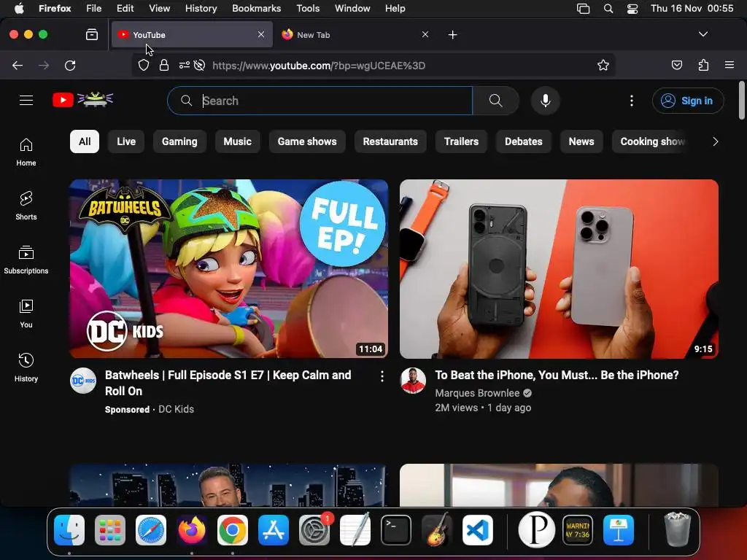Screen dimensions: 747x560
Task: Open Firefox View button in tab bar
Action: pyautogui.click(x=92, y=34)
